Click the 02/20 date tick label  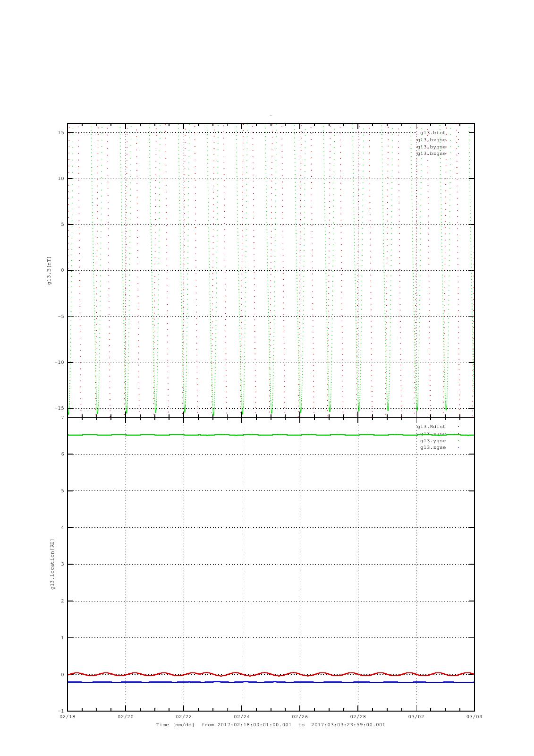pos(126,716)
